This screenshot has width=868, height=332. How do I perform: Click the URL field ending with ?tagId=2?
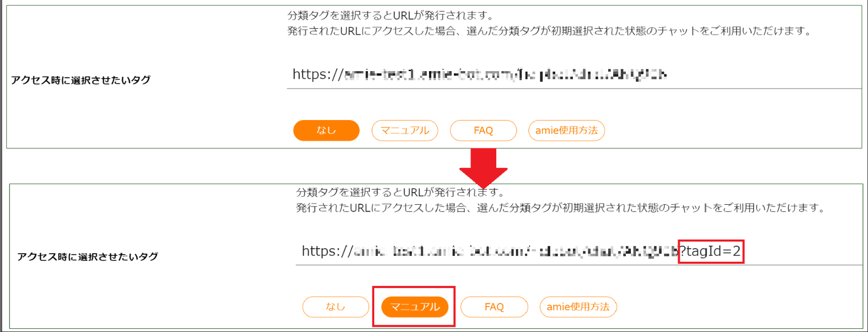(579, 251)
